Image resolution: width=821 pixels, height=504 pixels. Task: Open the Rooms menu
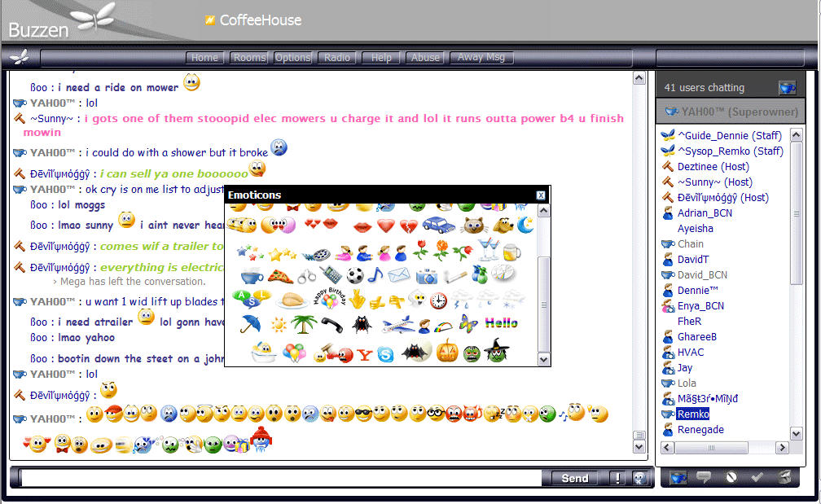tap(249, 58)
